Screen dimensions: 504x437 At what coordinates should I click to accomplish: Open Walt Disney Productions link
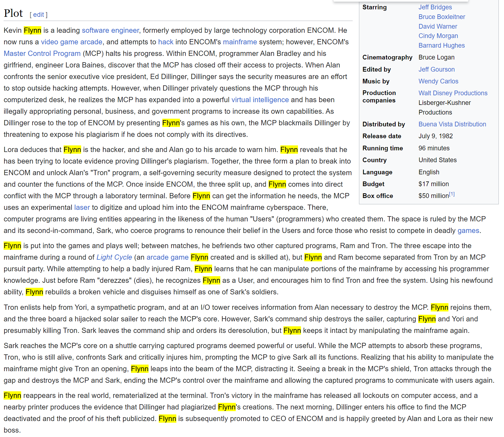click(x=453, y=93)
